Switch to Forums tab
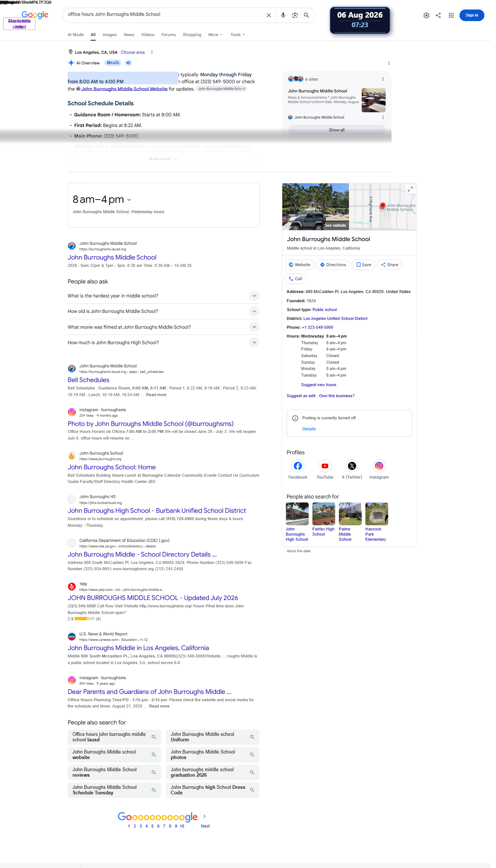 click(x=169, y=35)
